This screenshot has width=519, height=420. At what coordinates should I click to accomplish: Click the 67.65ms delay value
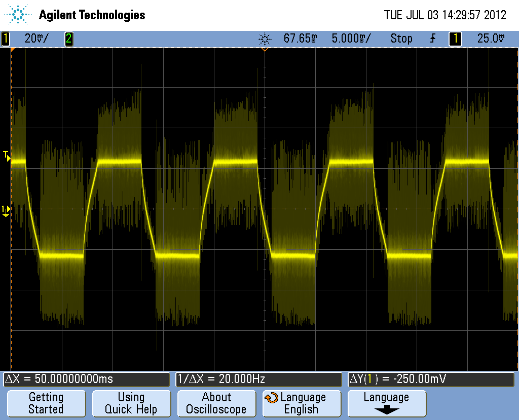pos(300,39)
